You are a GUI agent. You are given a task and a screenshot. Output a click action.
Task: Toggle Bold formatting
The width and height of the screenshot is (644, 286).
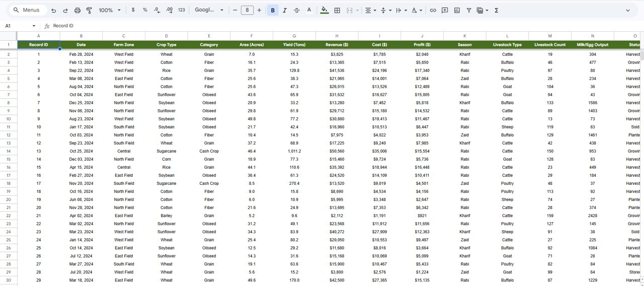(273, 10)
